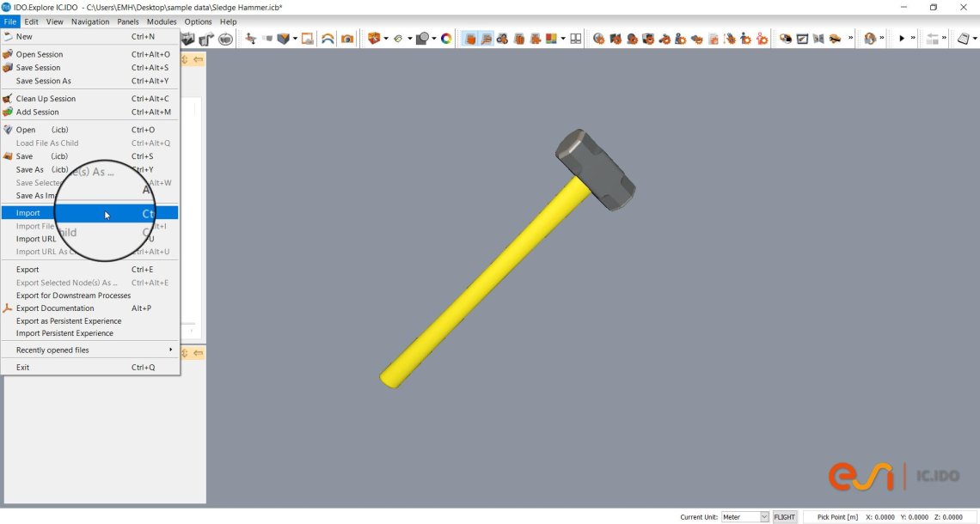Click the globe rotate icon beside the menu edge
The height and width of the screenshot is (524, 980).
[x=225, y=39]
